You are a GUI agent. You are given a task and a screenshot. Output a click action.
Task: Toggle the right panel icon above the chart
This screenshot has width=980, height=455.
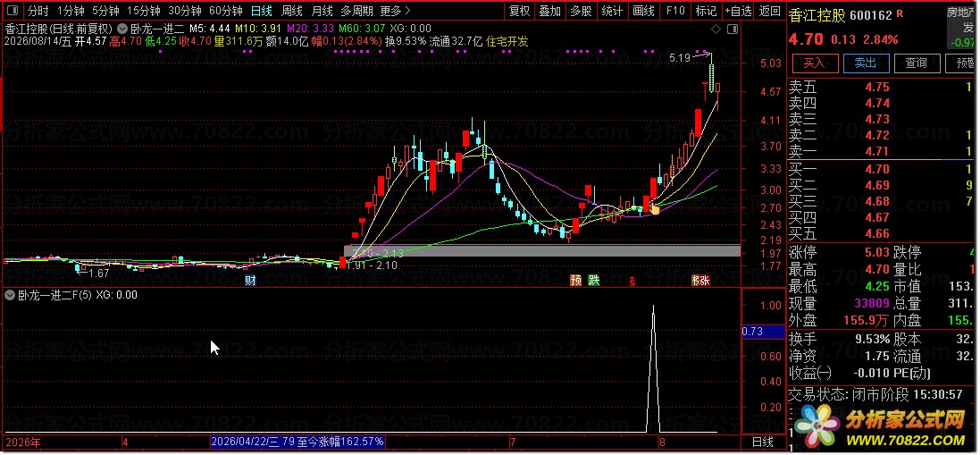click(733, 29)
